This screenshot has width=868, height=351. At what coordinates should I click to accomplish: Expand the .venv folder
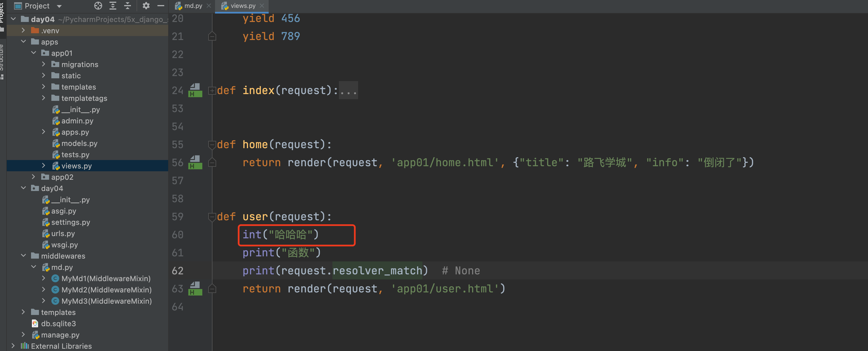tap(23, 30)
